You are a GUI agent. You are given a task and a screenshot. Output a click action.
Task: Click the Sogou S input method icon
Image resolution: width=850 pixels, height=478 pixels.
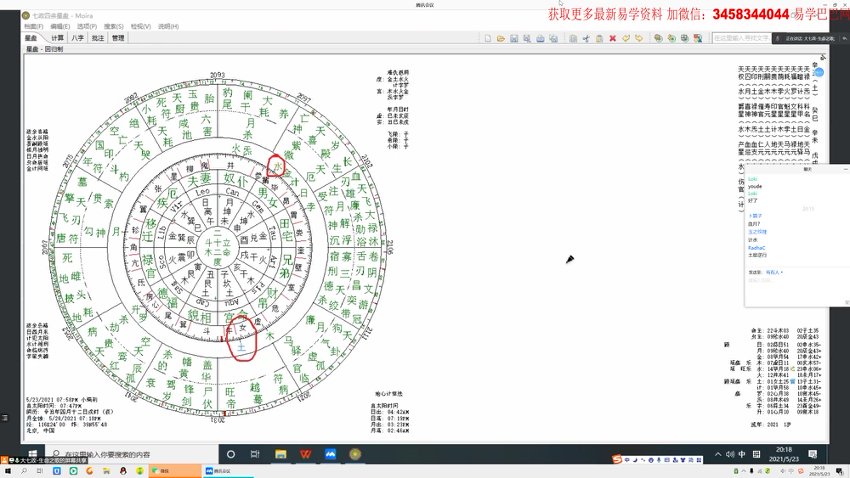(617, 459)
